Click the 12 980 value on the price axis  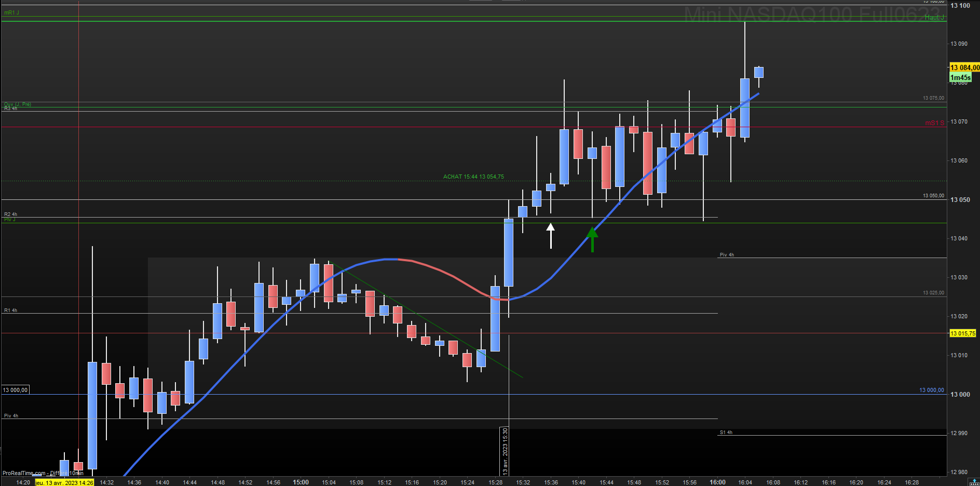959,472
